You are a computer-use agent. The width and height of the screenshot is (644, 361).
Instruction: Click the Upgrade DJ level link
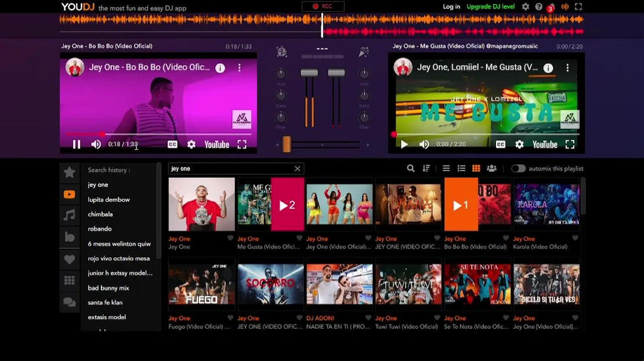pos(491,7)
